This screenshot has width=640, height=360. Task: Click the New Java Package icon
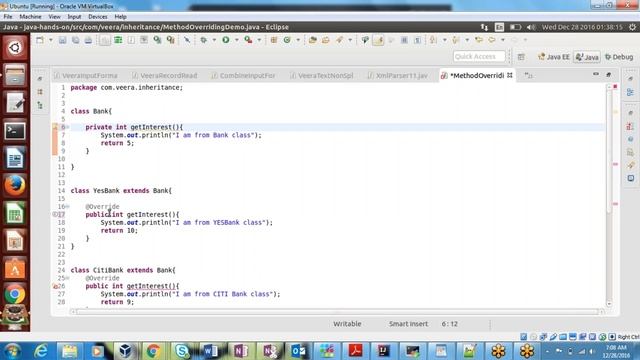pyautogui.click(x=274, y=40)
